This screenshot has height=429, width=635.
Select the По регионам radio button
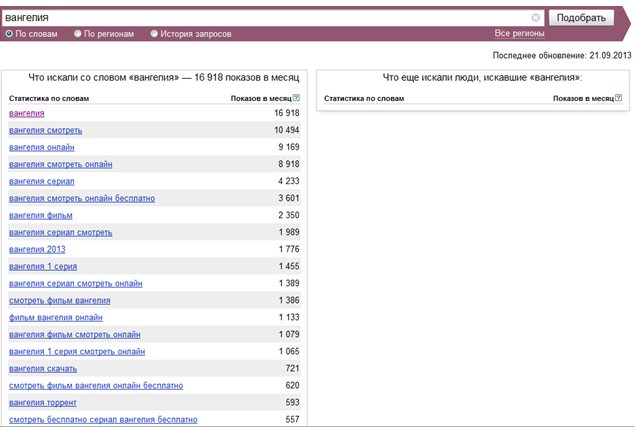click(x=78, y=34)
